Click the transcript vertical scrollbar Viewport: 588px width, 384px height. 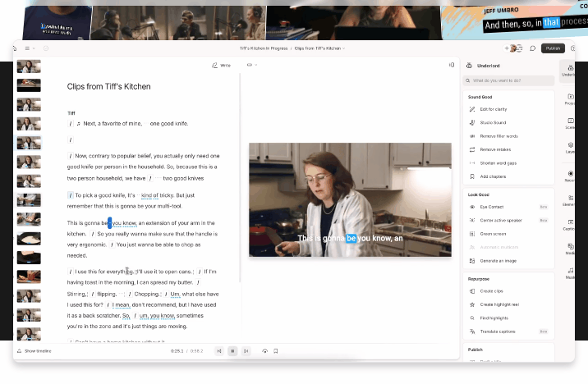(240, 178)
